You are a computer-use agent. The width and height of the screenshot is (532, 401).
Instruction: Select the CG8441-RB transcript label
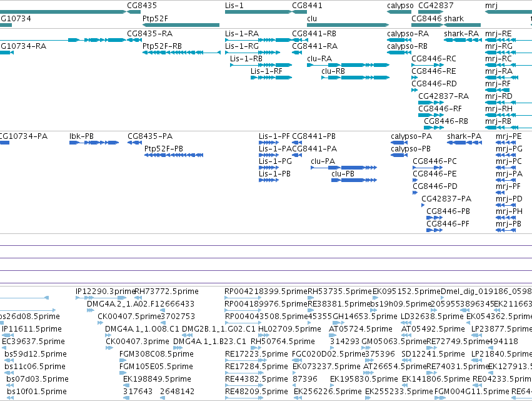[314, 34]
